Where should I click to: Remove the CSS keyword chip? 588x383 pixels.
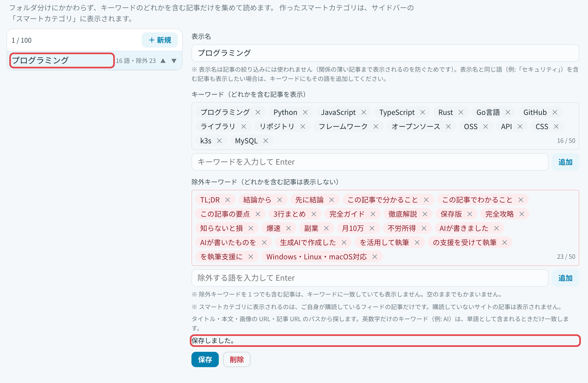[556, 127]
